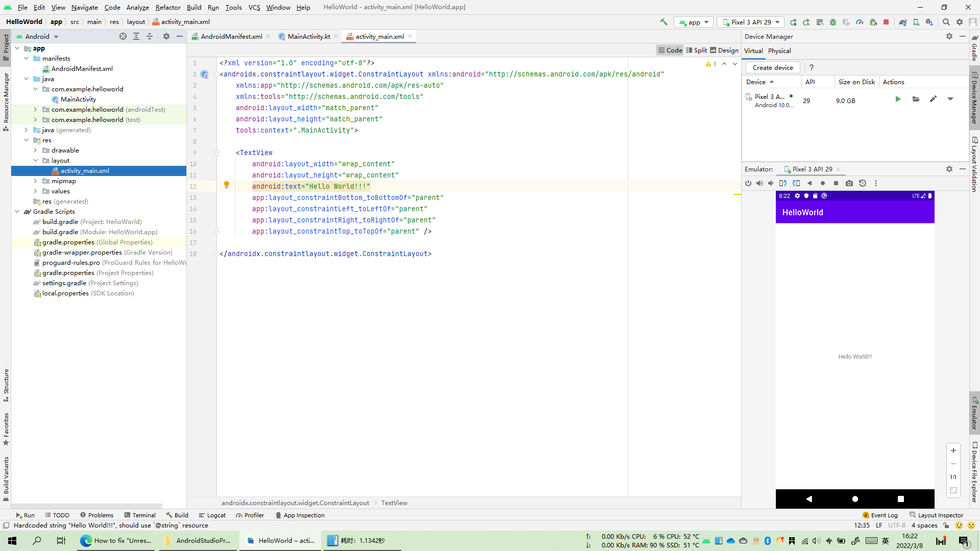
Task: Edit Pixel 3 AVD pencil icon
Action: (x=933, y=99)
